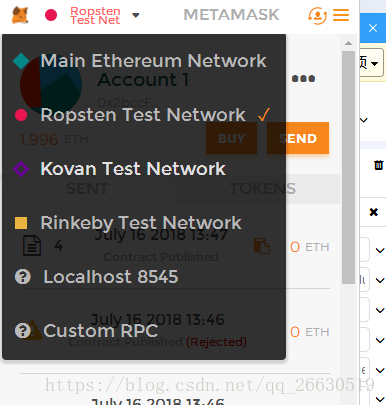Click the blue X close button on the right window
This screenshot has height=405, width=386.
coord(373,28)
